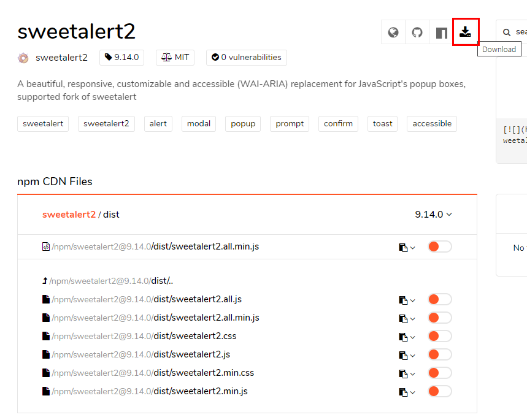This screenshot has height=420, width=527.
Task: Open the GitHub repository icon
Action: (x=417, y=32)
